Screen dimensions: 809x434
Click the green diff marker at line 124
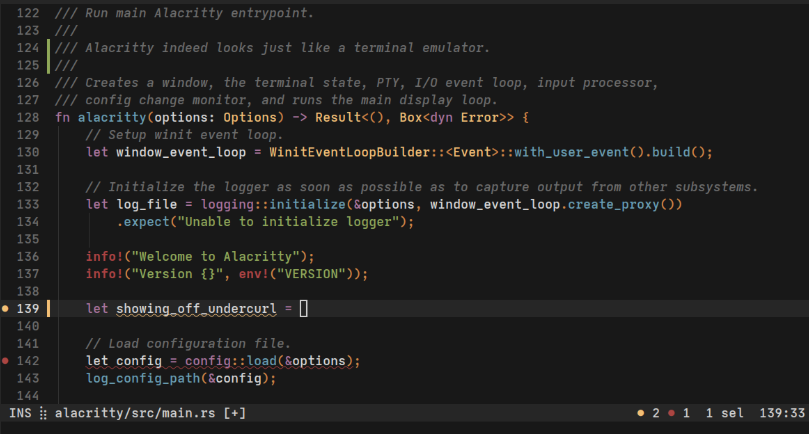(x=48, y=56)
